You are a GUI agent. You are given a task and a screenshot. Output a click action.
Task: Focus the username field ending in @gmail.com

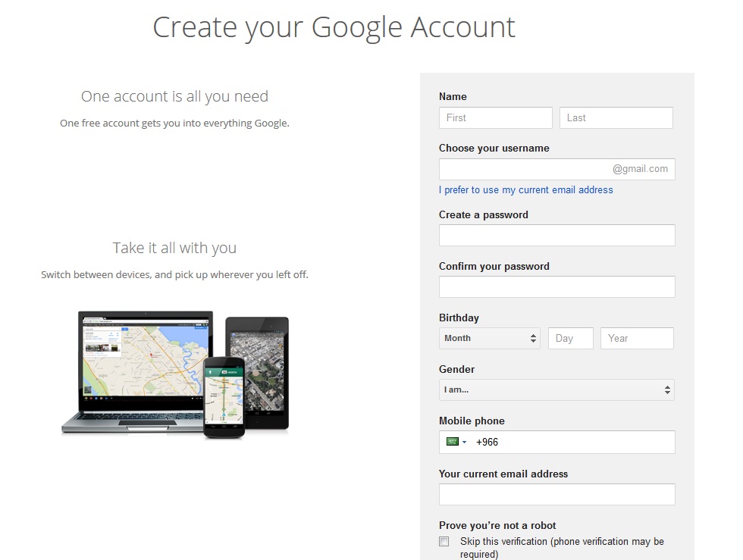[x=556, y=169]
